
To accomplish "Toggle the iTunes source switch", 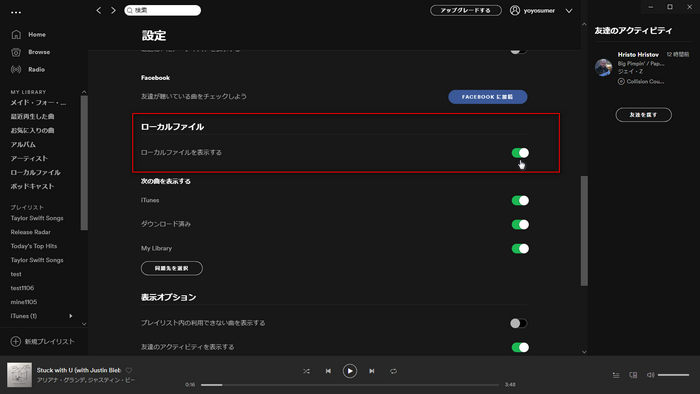I will coord(520,201).
